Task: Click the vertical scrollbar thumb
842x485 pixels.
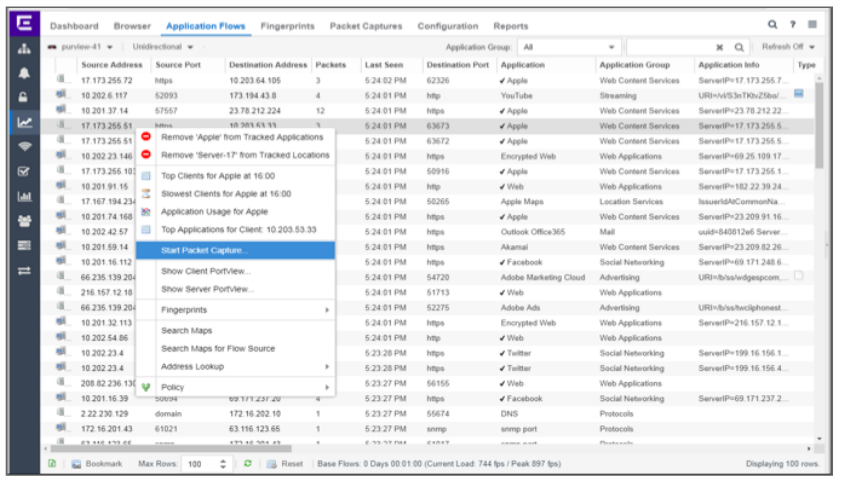Action: [x=819, y=125]
